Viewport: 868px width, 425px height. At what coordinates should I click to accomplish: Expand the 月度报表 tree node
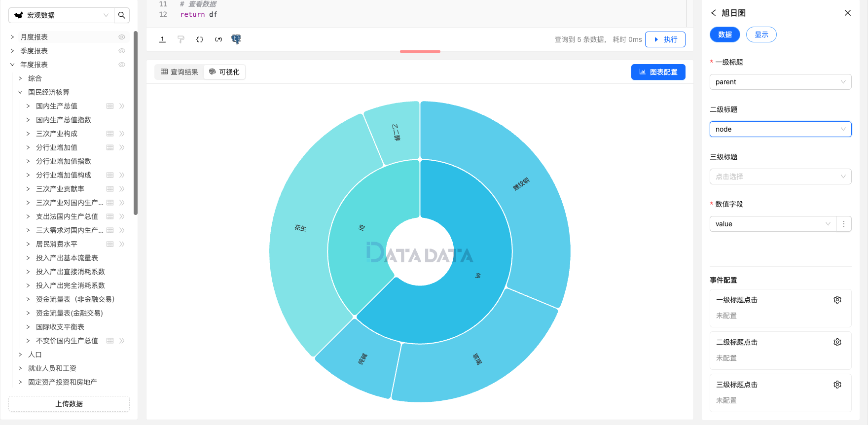coord(12,37)
